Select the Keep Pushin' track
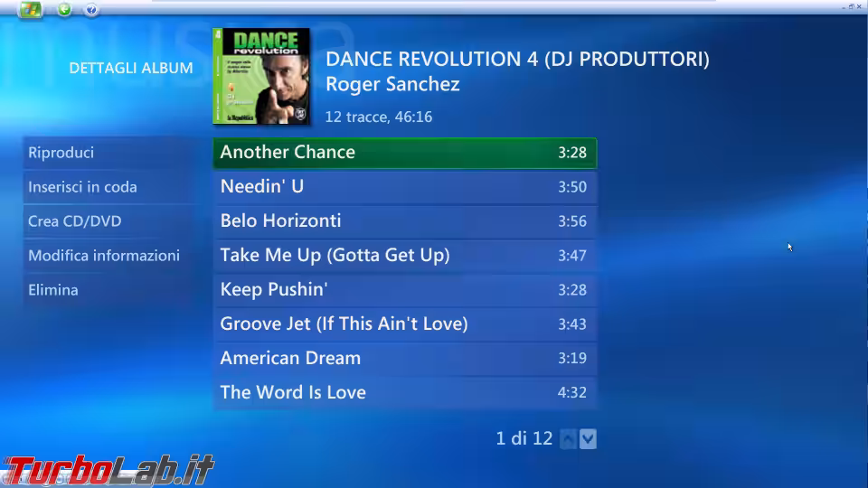This screenshot has width=868, height=488. 405,290
